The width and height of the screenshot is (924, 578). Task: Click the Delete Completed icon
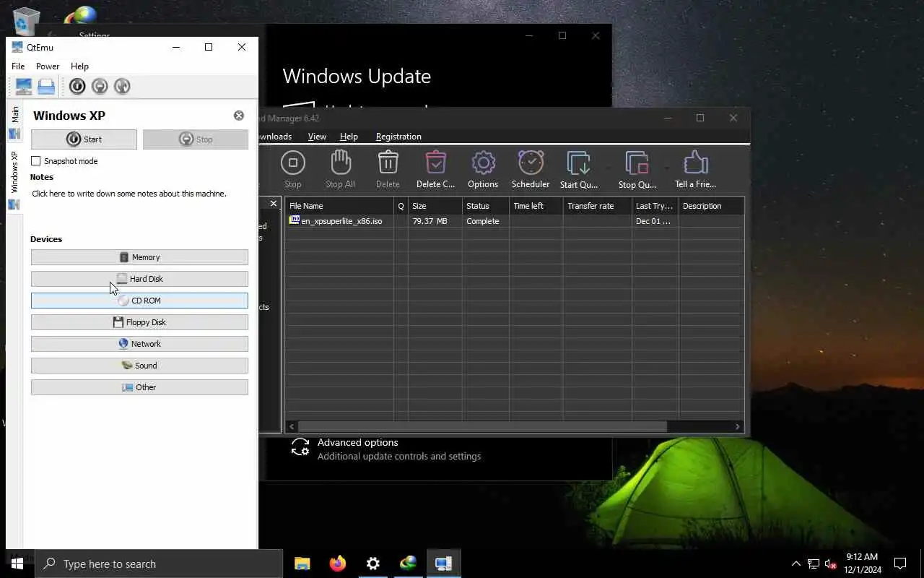(435, 170)
